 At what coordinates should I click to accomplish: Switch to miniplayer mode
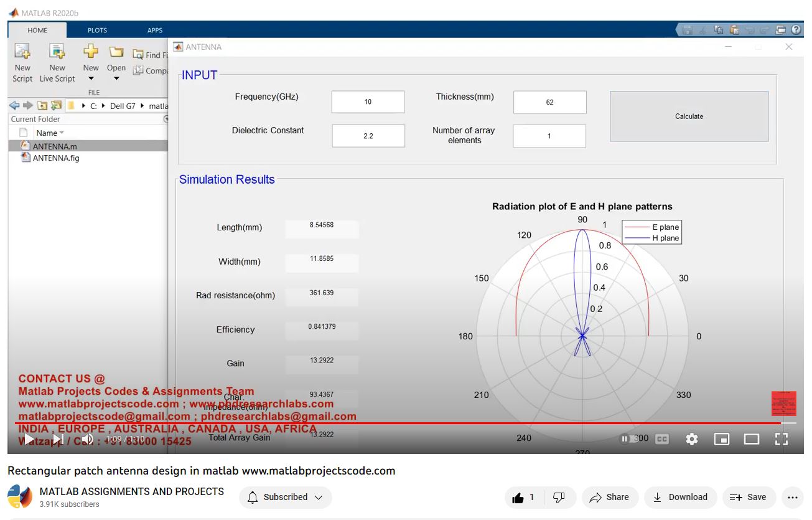point(722,439)
